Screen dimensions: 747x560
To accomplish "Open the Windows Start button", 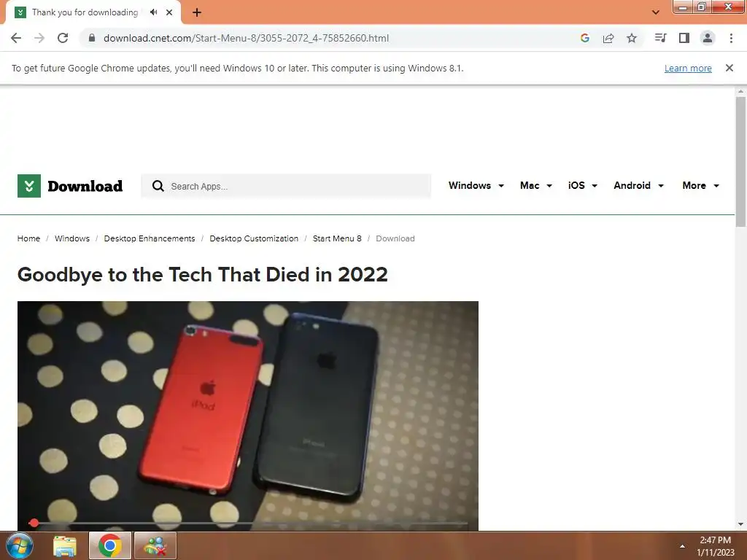I will [x=20, y=545].
